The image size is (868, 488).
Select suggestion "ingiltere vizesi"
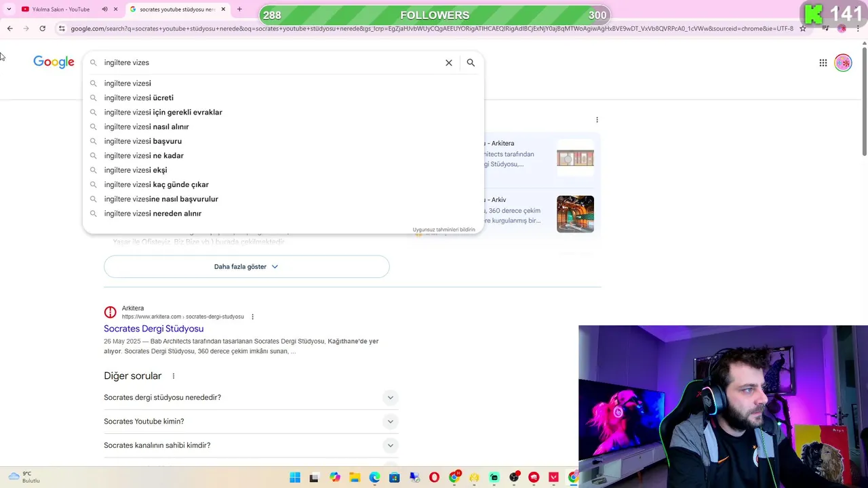pos(283,83)
